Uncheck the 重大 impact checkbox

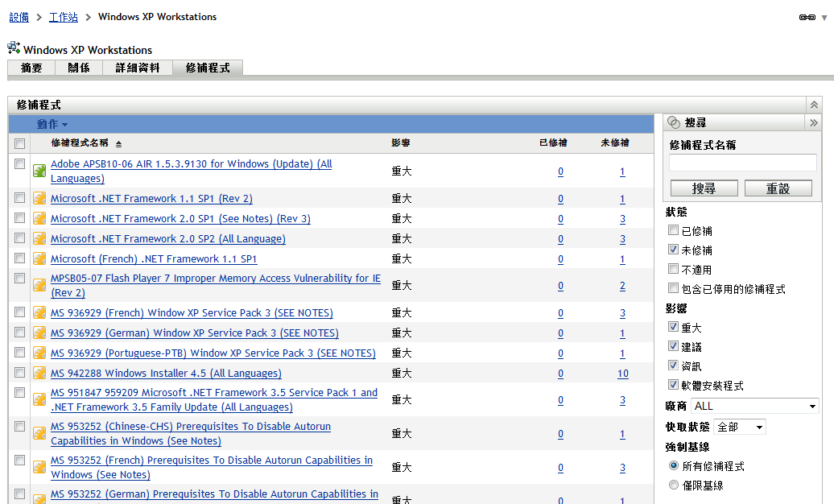pyautogui.click(x=673, y=327)
